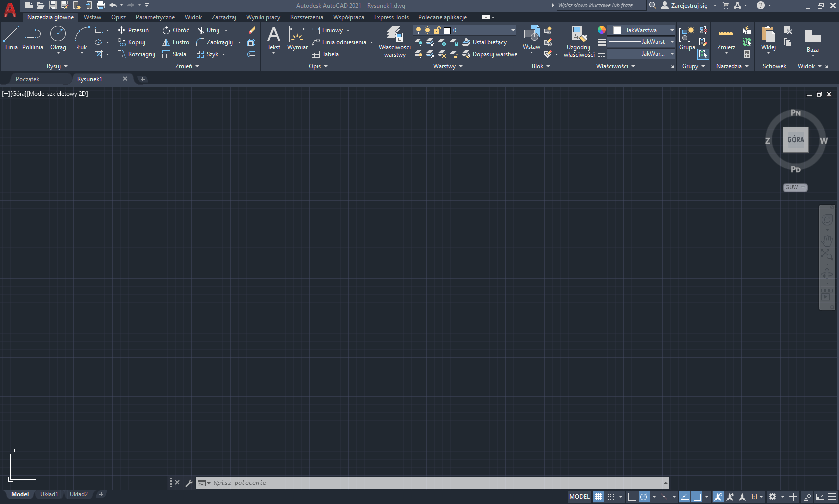
Task: Select the Obróć rotate tool
Action: click(x=176, y=30)
